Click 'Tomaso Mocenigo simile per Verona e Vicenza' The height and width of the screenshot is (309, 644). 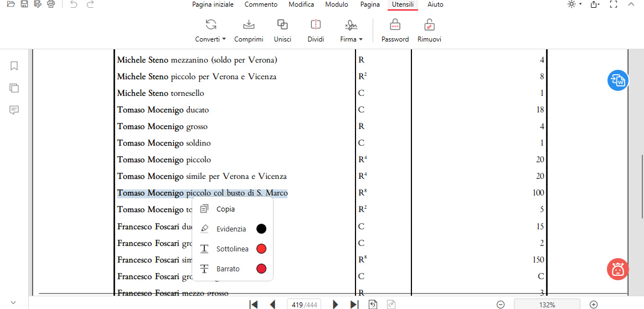coord(202,176)
